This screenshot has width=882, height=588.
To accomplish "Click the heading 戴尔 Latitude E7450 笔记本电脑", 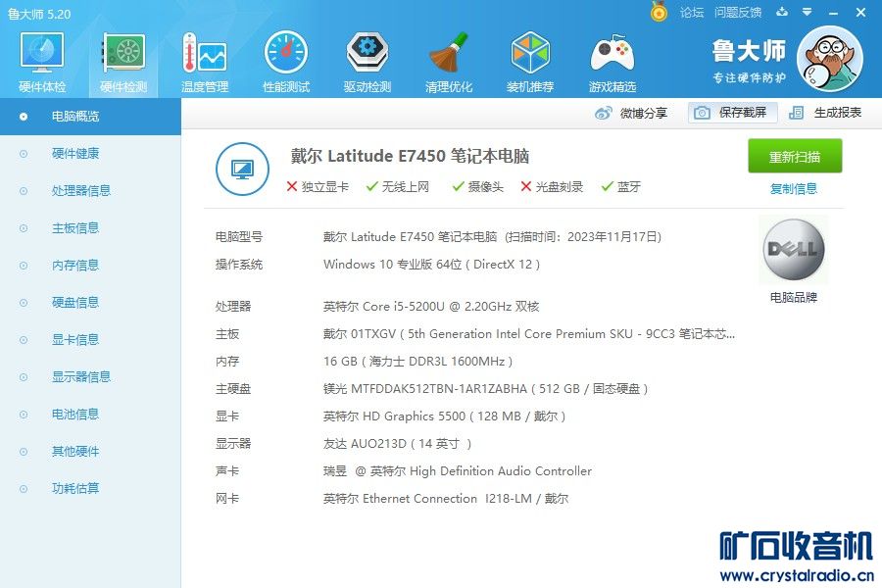I will pyautogui.click(x=410, y=156).
